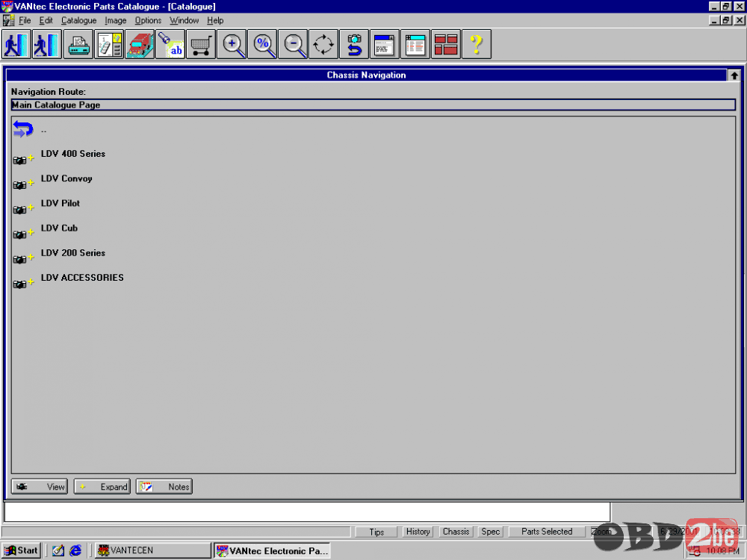This screenshot has height=560, width=747.
Task: Select the LDV Pilot entry
Action: click(61, 203)
